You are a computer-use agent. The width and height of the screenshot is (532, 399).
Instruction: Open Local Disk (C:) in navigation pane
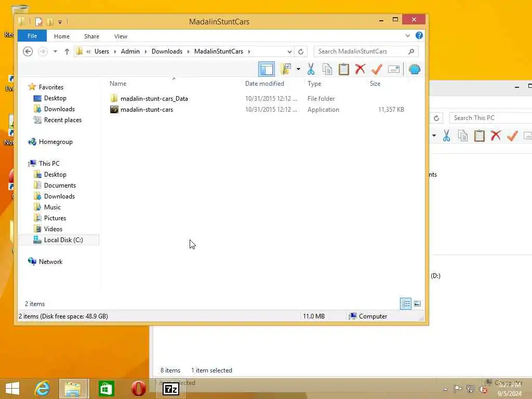(x=63, y=240)
